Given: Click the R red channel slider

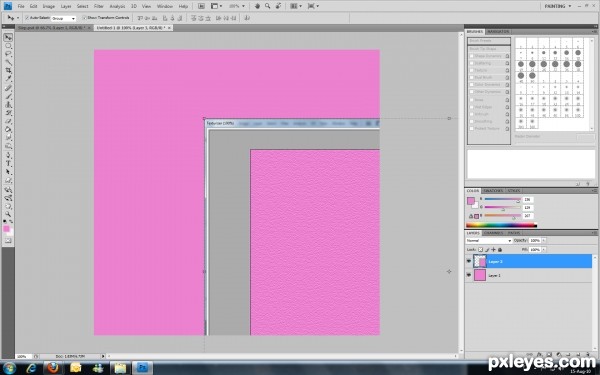Looking at the screenshot, I should click(x=502, y=199).
